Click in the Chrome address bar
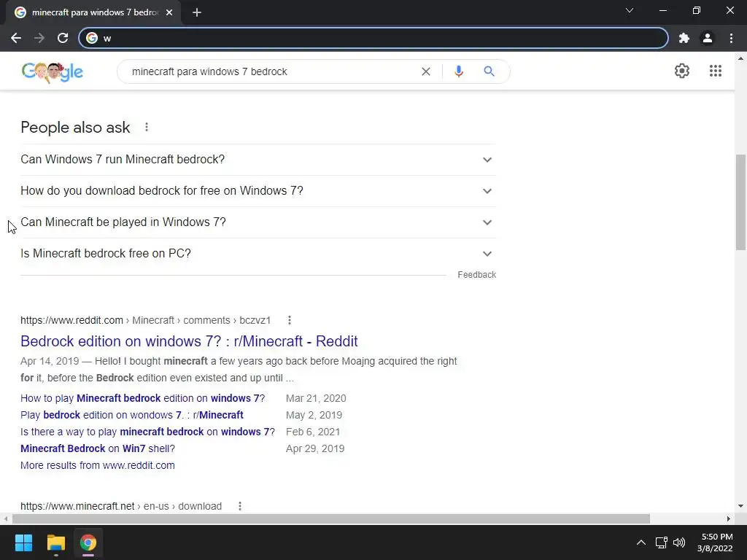Viewport: 747px width, 560px height. [x=373, y=38]
